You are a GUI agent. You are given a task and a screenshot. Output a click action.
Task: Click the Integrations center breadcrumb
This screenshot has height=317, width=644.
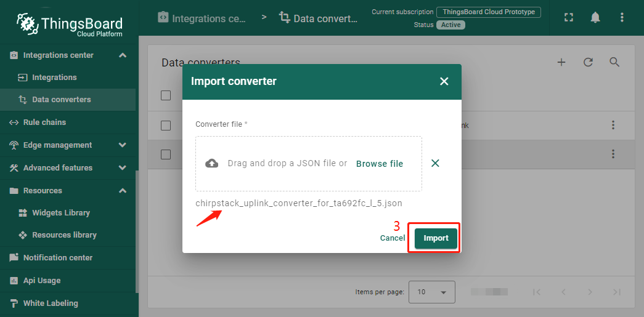202,18
